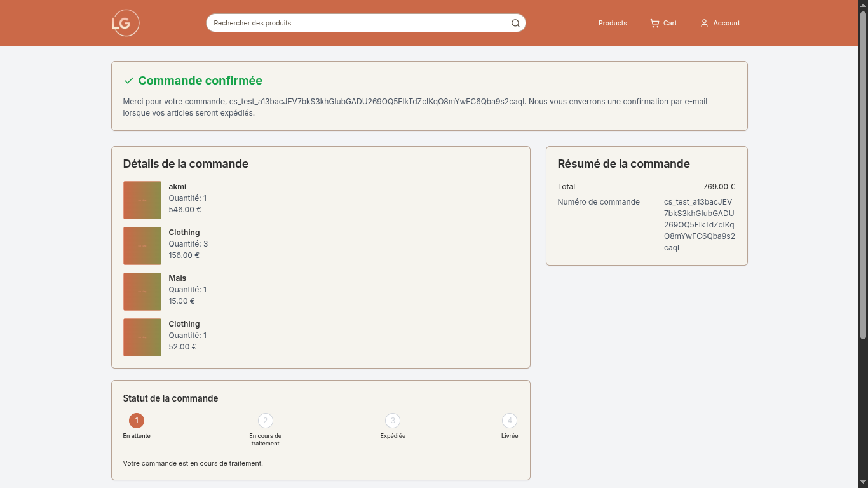
Task: Click the green confirmation checkmark icon
Action: click(129, 81)
